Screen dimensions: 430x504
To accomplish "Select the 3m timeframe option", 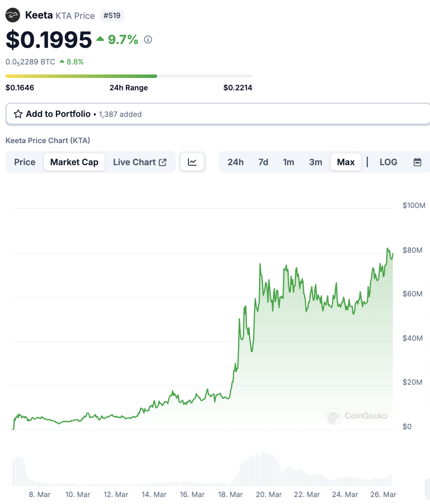I will click(x=316, y=162).
